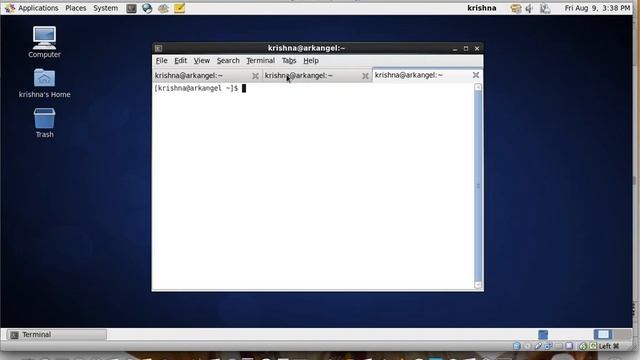Open the System menu
This screenshot has width=640, height=360.
pos(105,8)
